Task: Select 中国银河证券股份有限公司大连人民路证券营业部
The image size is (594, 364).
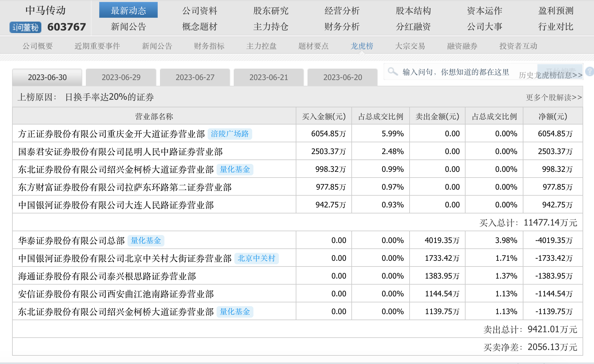Action: 116,205
